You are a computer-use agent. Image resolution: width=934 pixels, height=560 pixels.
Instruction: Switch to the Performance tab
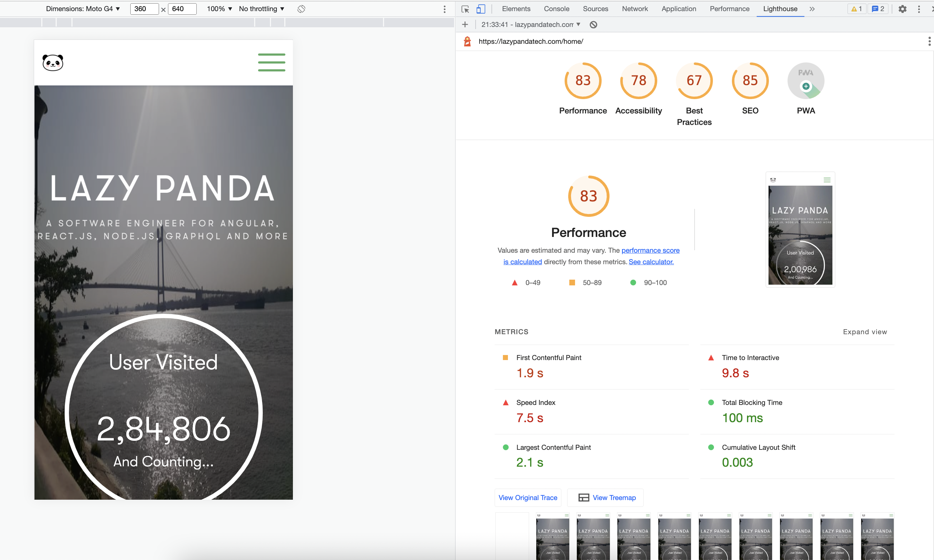point(729,9)
